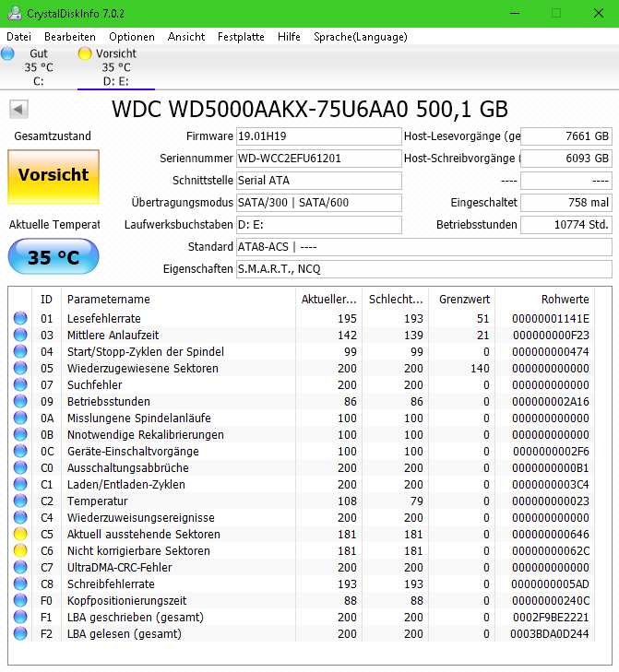Click status icon of LBA gelesen (gesamt)
The height and width of the screenshot is (672, 619).
(x=20, y=633)
